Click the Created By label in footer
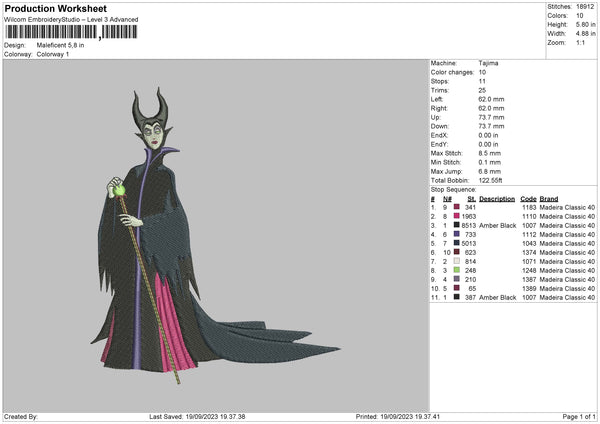600x424 pixels. pyautogui.click(x=21, y=416)
